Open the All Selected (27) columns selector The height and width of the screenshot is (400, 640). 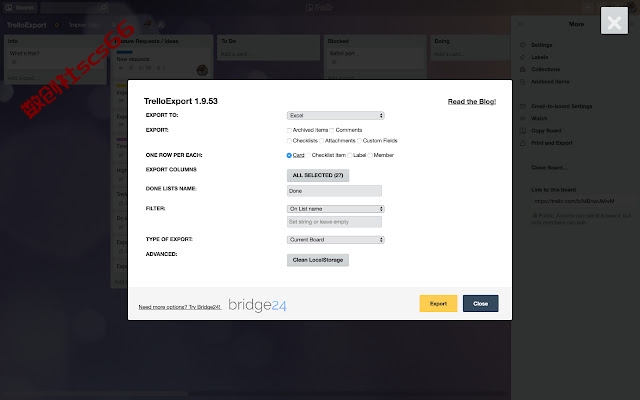pos(318,175)
